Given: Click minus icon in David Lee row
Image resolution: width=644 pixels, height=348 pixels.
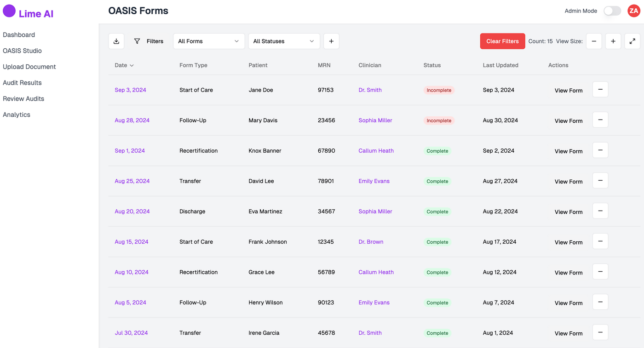Looking at the screenshot, I should click(600, 181).
